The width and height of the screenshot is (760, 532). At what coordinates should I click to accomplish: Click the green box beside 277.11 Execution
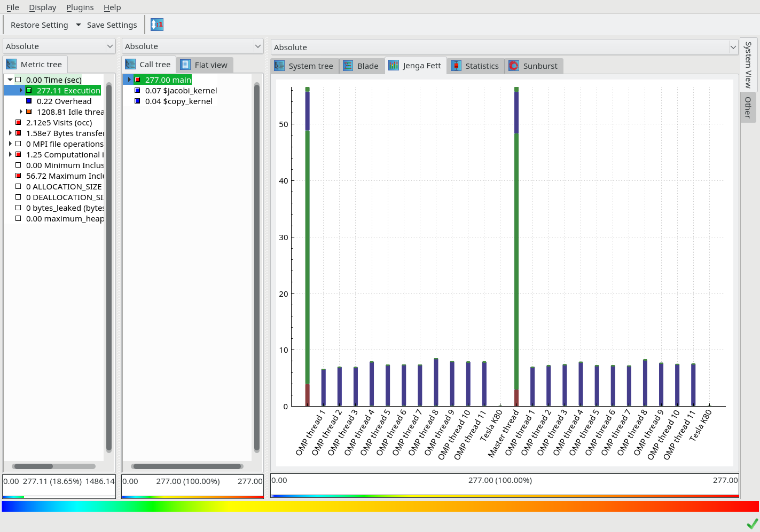point(29,90)
